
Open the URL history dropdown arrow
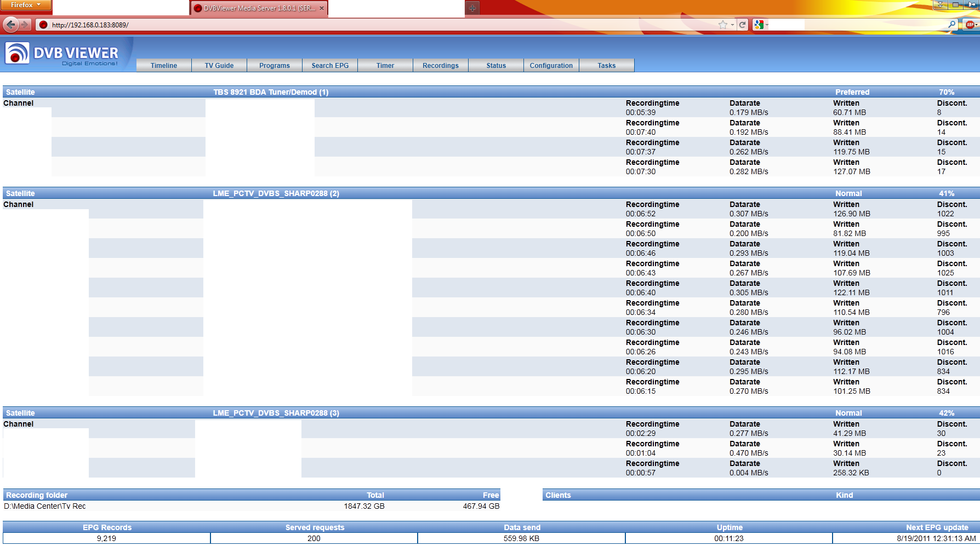click(x=732, y=25)
